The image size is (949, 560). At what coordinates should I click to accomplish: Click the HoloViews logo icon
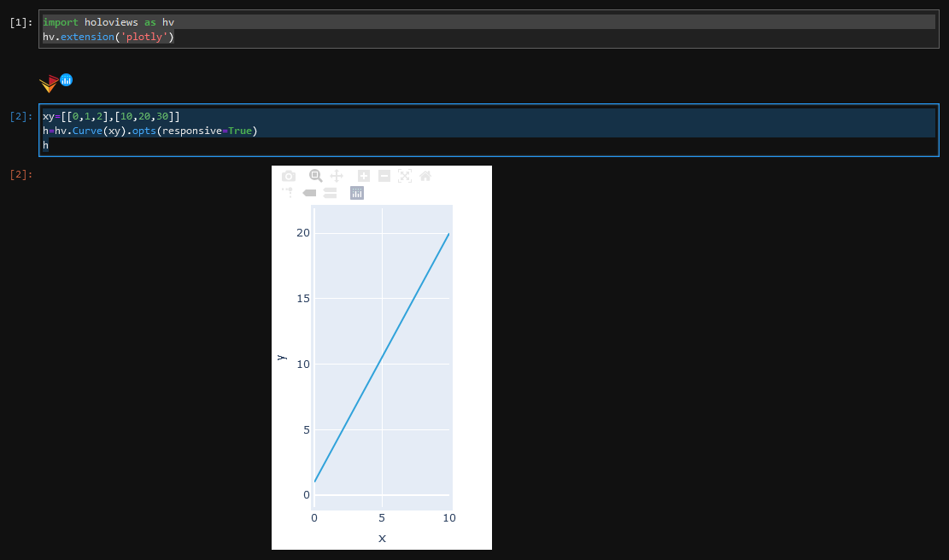pyautogui.click(x=49, y=84)
